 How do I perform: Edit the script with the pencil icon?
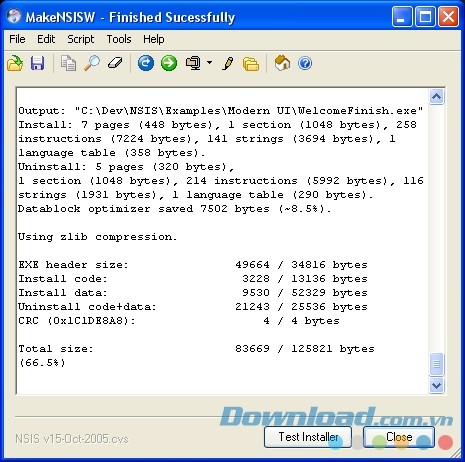point(228,63)
